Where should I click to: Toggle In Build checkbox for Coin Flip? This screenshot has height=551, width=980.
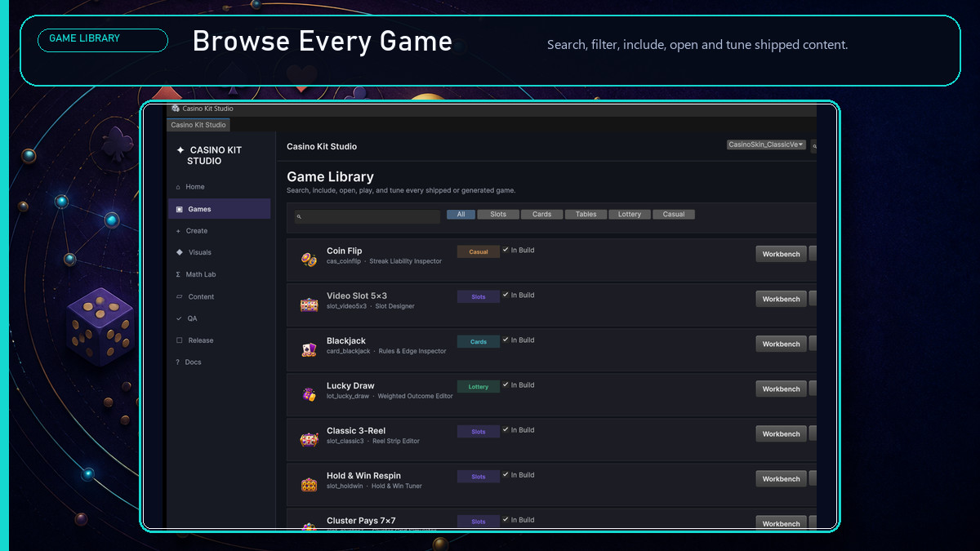click(x=506, y=250)
